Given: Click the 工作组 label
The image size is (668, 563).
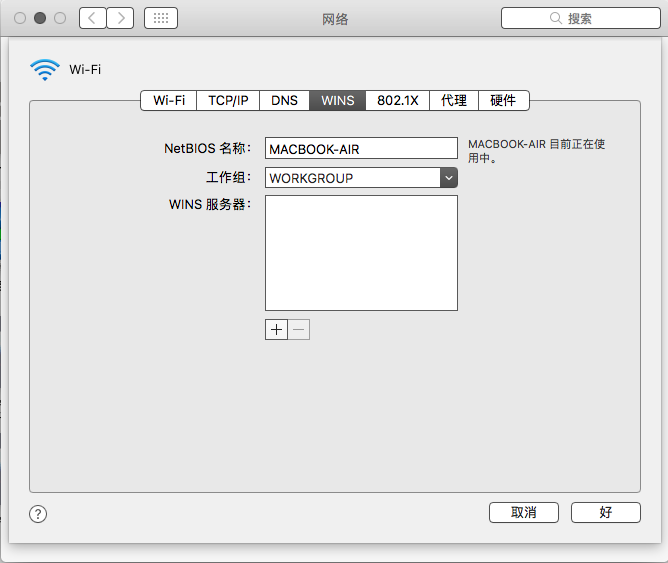Looking at the screenshot, I should [228, 177].
